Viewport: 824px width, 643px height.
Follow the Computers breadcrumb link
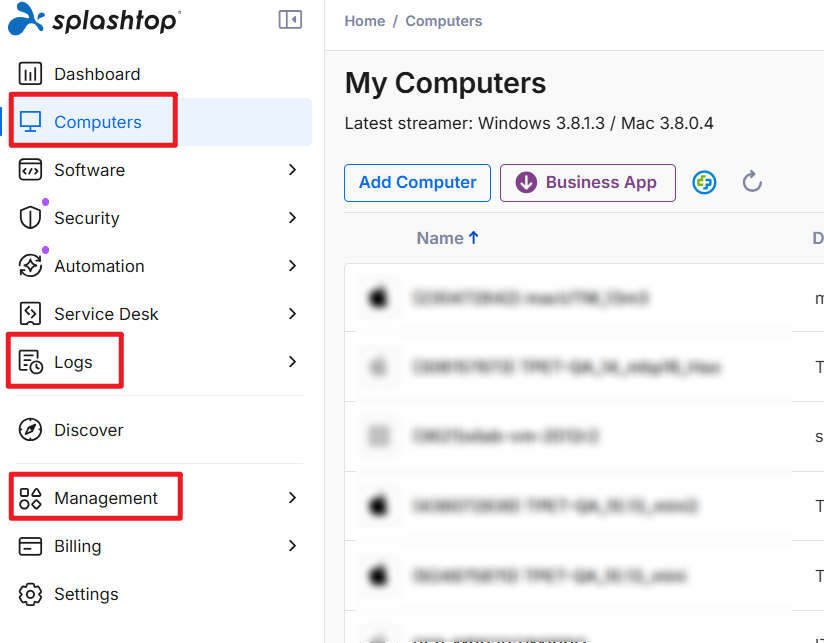pos(444,21)
